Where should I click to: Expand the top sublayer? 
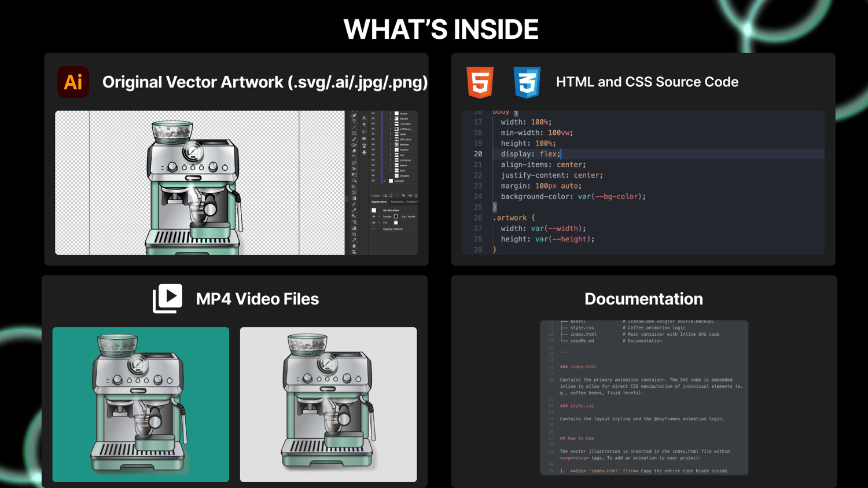391,155
